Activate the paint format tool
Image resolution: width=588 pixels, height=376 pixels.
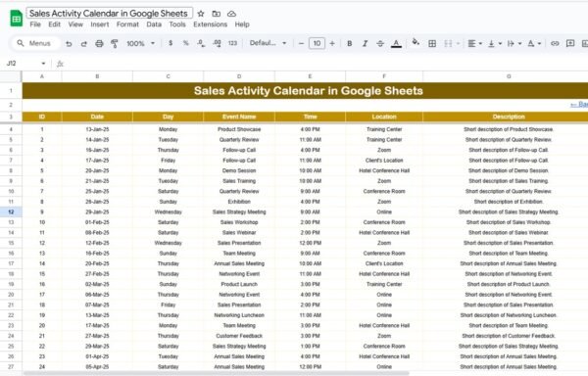pos(115,43)
